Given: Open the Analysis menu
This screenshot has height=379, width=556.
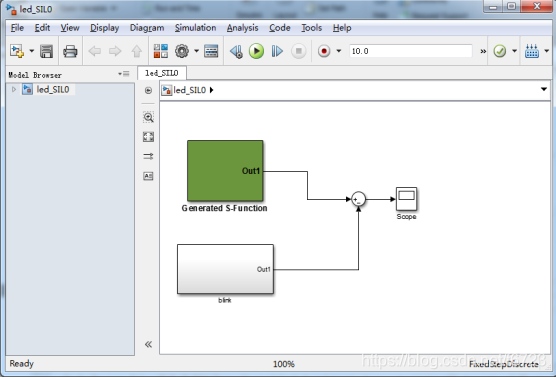Looking at the screenshot, I should tap(243, 28).
